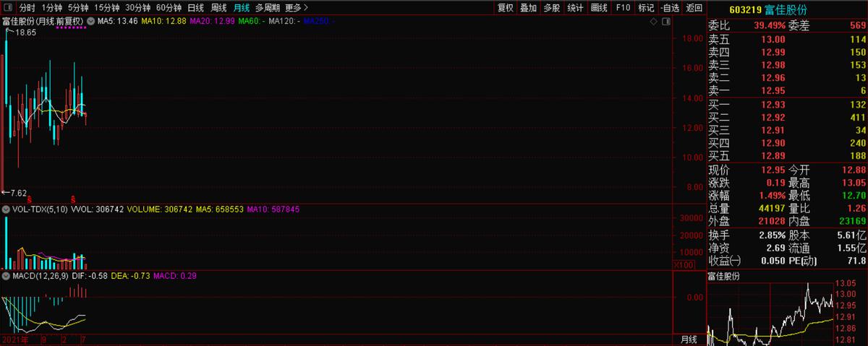
Task: Click the 603219 stock code
Action: tap(747, 9)
